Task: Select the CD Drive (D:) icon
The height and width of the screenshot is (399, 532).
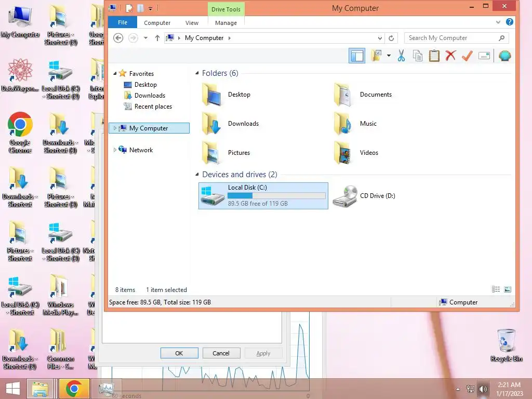Action: [x=345, y=196]
